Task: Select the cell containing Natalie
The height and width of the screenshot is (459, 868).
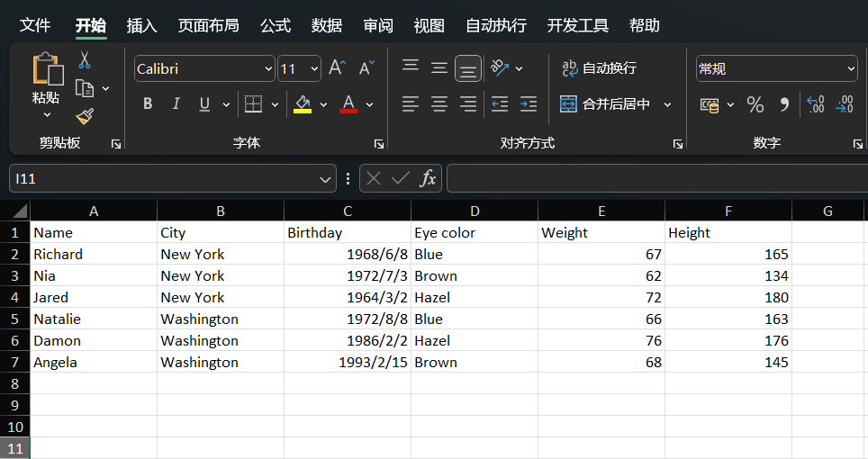Action: [94, 319]
